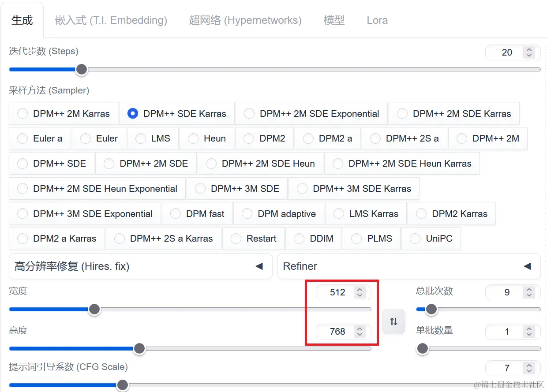Pick the UniPC sampler
Screen dimensions: 547x392
431,239
